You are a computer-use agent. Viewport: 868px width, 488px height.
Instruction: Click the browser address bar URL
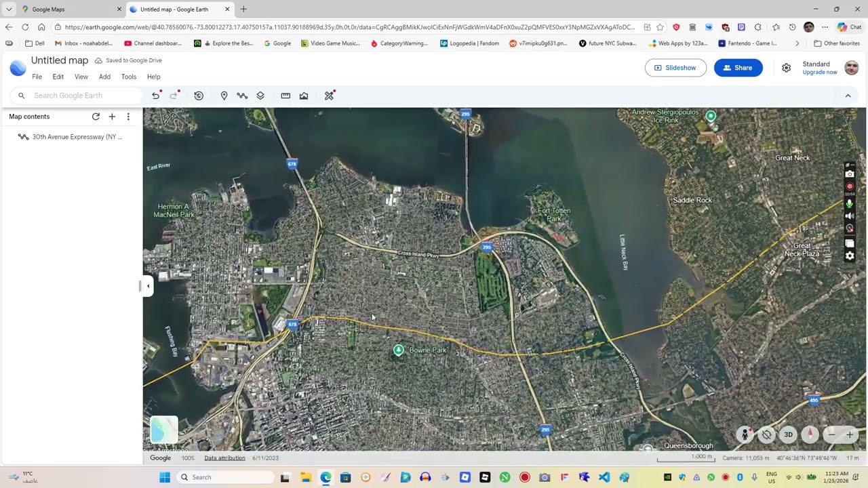click(x=349, y=27)
